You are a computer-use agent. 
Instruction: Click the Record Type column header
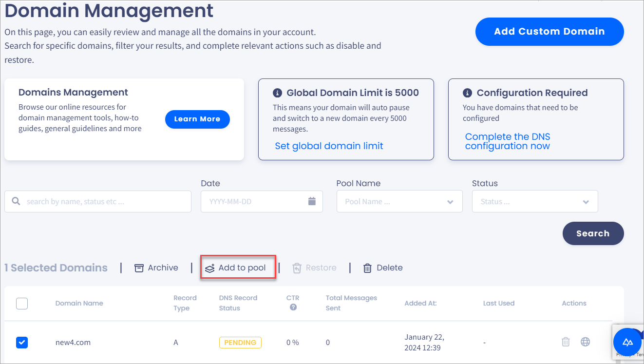[x=185, y=303]
